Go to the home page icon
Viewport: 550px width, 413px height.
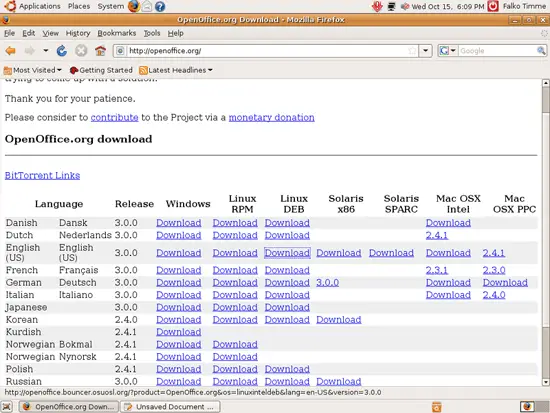click(x=100, y=51)
